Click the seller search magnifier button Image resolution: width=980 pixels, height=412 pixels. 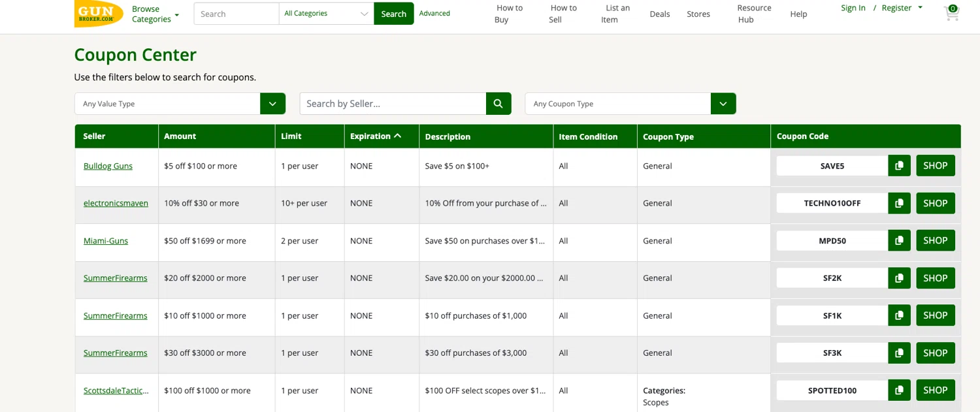(x=498, y=103)
